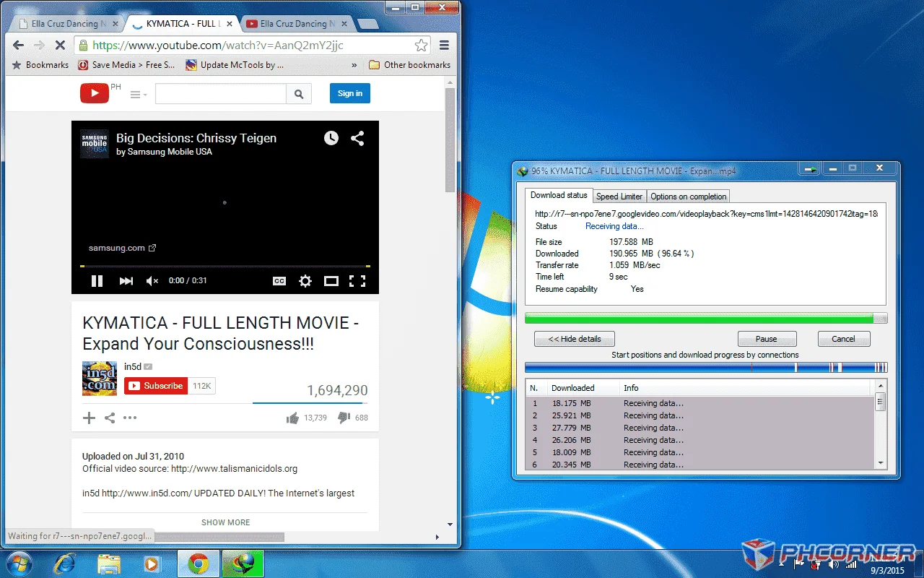924x578 pixels.
Task: Click the share icon below video title
Action: pos(110,418)
